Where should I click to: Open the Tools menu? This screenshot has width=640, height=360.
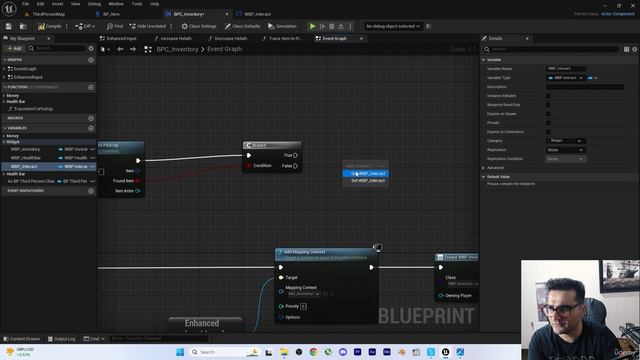click(137, 4)
